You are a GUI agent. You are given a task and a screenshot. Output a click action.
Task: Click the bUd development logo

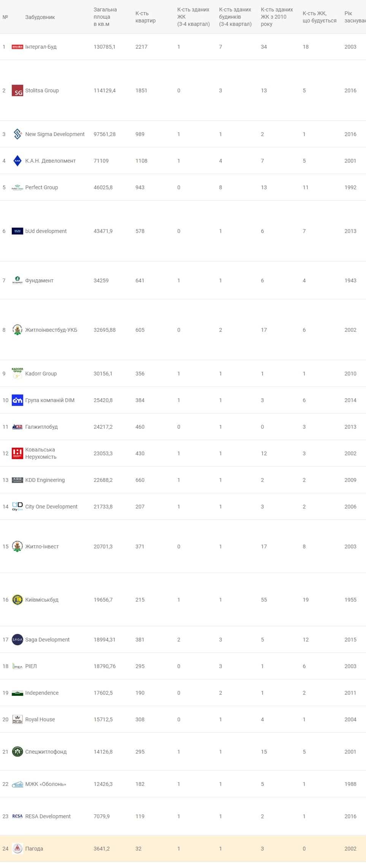coord(17,231)
